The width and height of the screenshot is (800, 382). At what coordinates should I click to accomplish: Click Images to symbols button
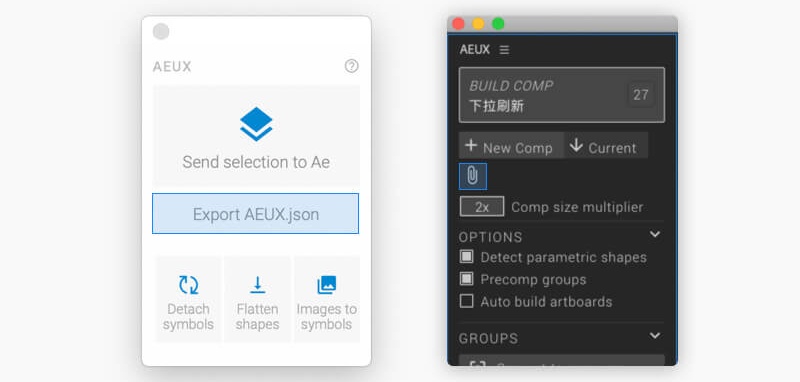[327, 299]
